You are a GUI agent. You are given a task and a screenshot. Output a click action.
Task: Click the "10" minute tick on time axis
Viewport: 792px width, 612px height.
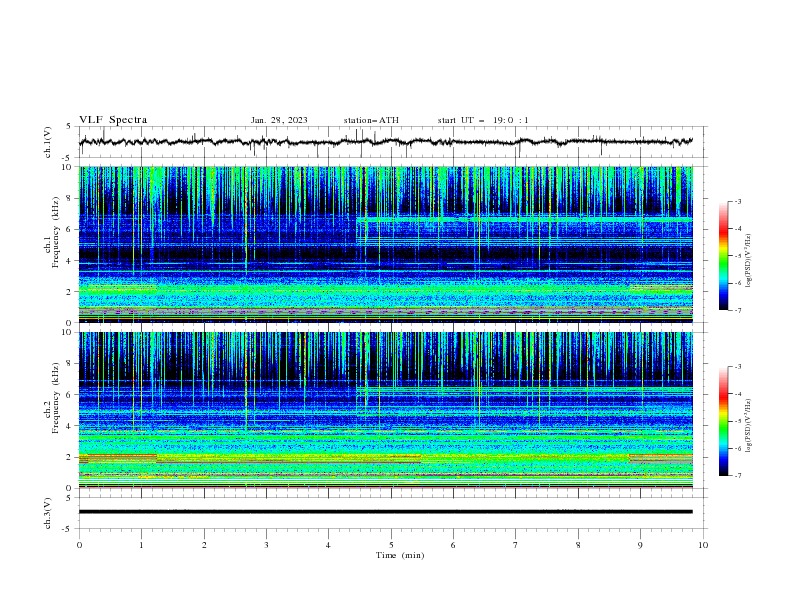[703, 545]
